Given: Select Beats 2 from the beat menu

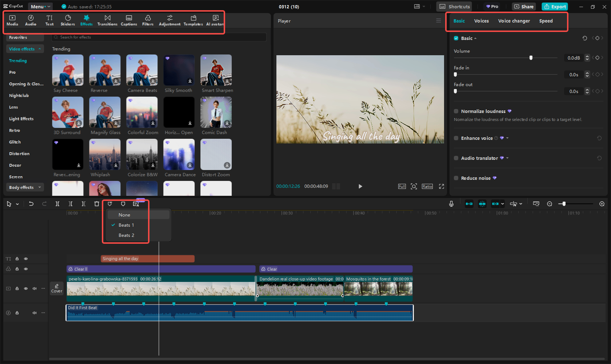Looking at the screenshot, I should (x=126, y=235).
